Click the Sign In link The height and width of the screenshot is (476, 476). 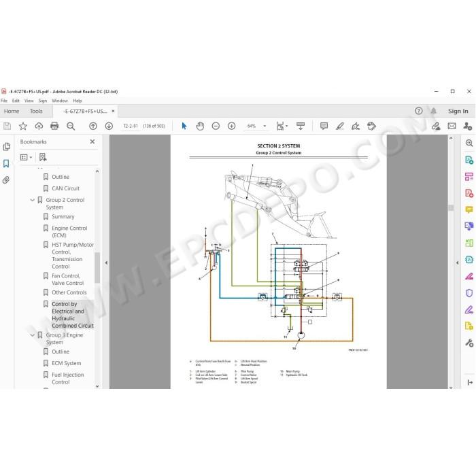point(458,111)
